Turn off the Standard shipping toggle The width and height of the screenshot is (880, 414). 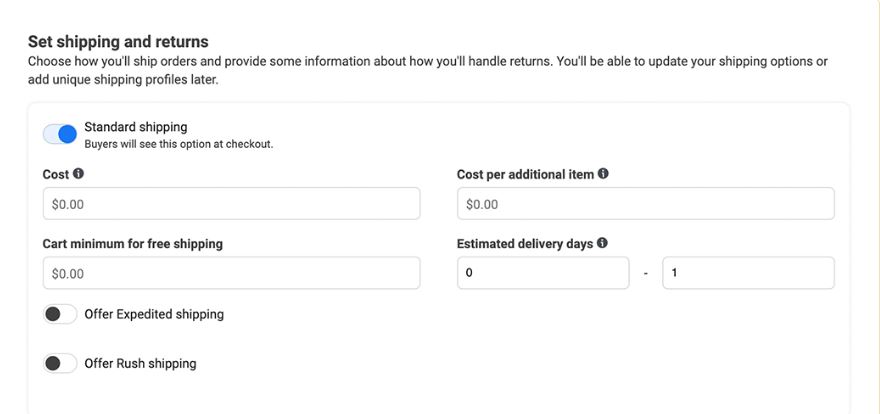pyautogui.click(x=60, y=135)
